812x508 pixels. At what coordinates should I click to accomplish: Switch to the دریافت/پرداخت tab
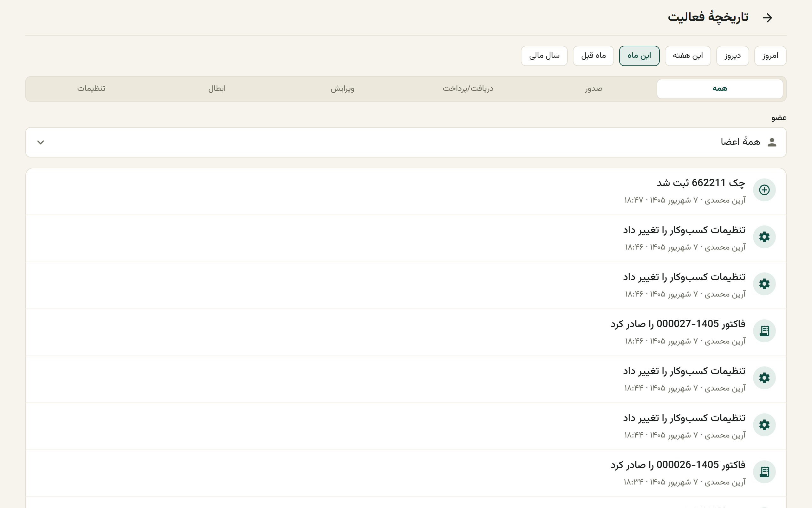tap(468, 89)
